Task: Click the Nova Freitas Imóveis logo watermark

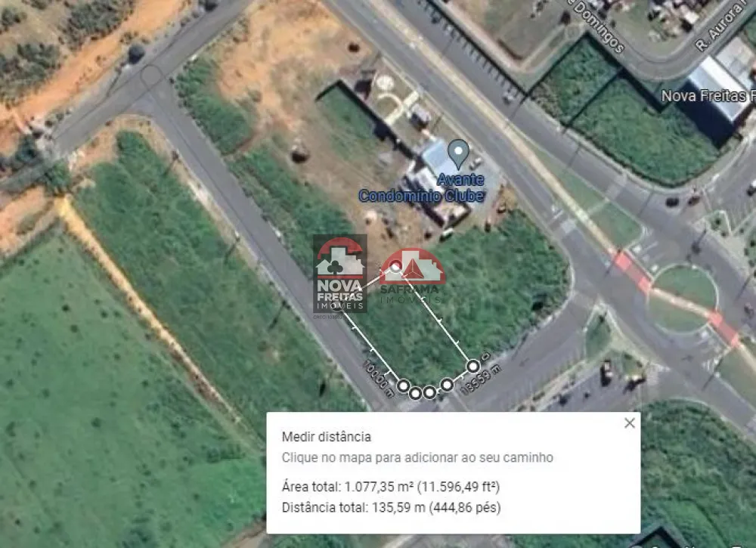Action: click(340, 274)
